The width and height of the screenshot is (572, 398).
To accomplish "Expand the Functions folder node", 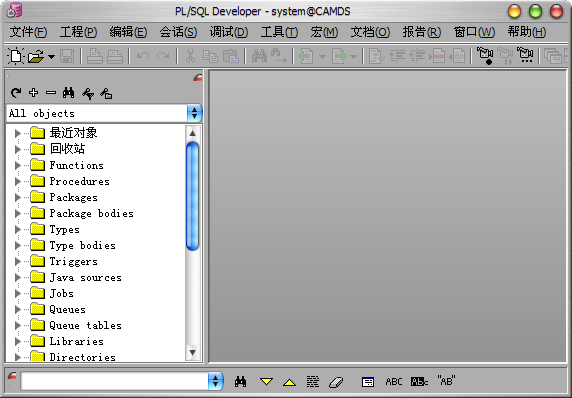I will [17, 165].
